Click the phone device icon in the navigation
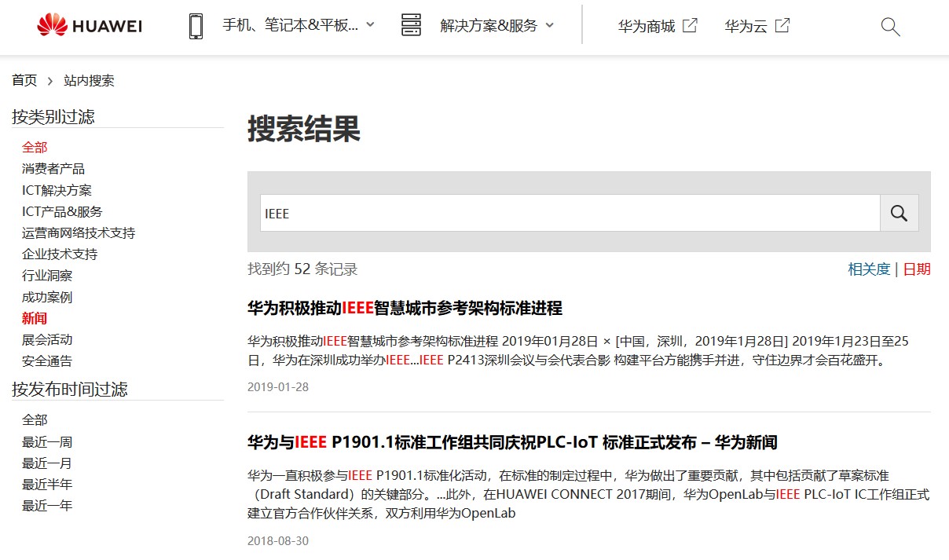This screenshot has width=949, height=560. click(x=196, y=26)
